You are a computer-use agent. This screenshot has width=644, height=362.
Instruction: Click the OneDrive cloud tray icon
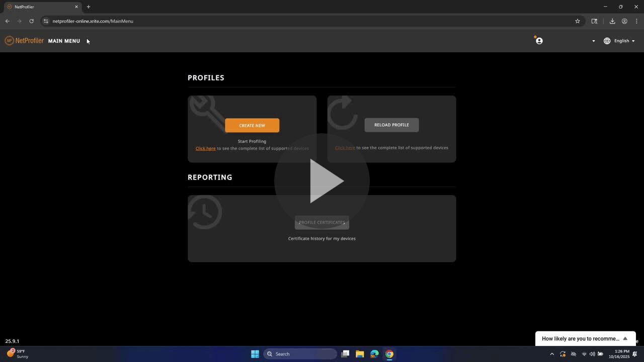click(573, 354)
